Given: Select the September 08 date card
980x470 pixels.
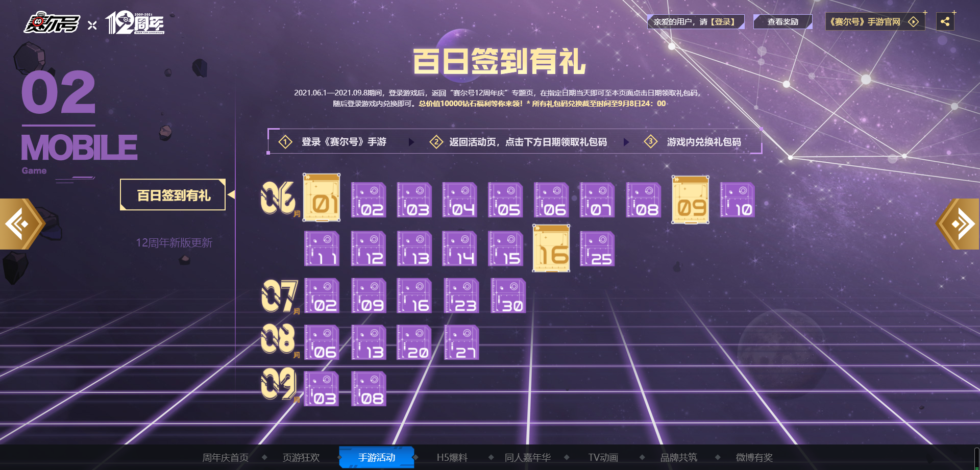Looking at the screenshot, I should pyautogui.click(x=369, y=389).
